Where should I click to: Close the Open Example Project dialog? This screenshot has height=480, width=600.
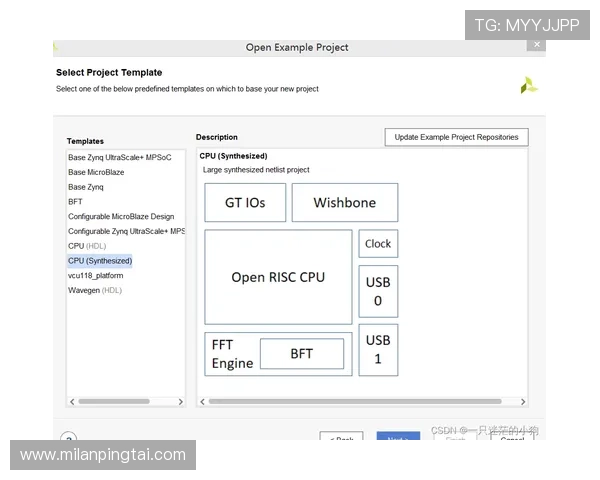(537, 46)
